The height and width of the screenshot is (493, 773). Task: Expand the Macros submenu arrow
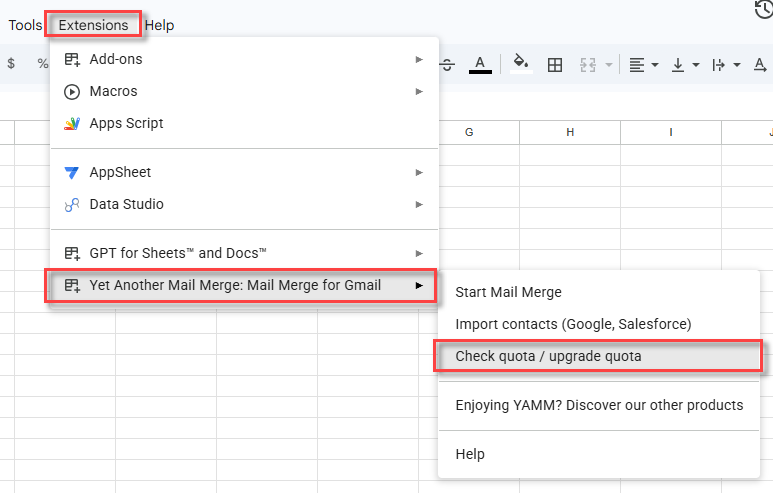[x=419, y=91]
